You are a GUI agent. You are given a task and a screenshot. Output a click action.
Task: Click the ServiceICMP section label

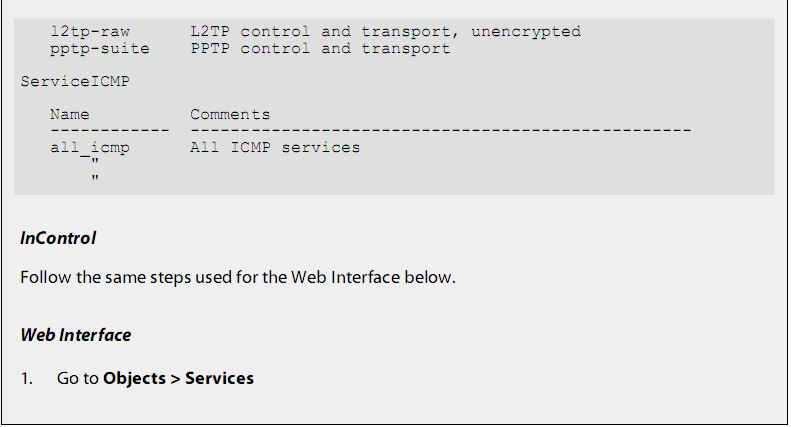coord(75,81)
